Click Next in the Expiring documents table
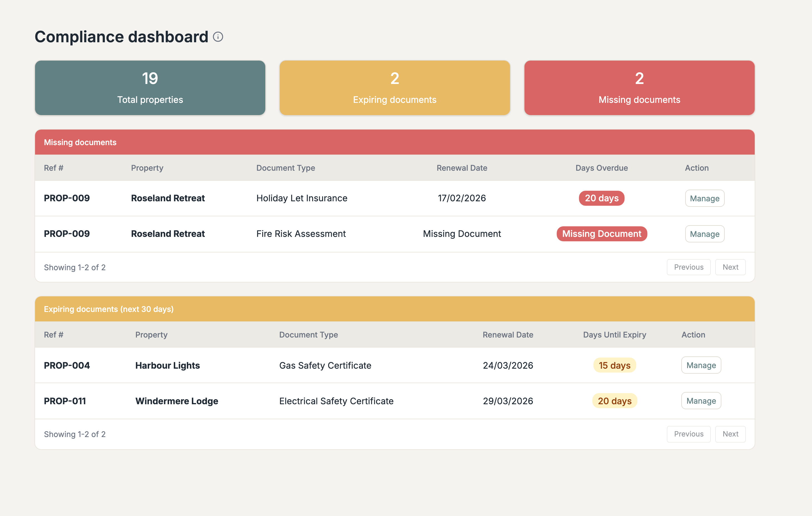812x516 pixels. [731, 434]
